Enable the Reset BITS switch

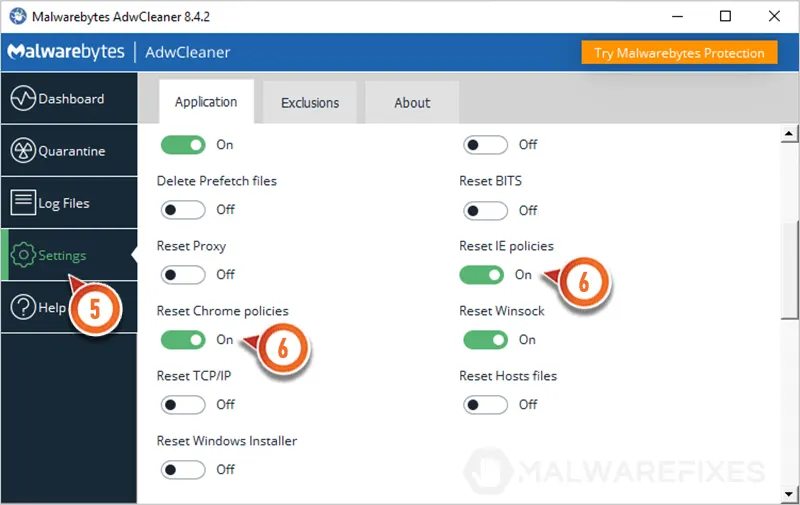(x=485, y=210)
